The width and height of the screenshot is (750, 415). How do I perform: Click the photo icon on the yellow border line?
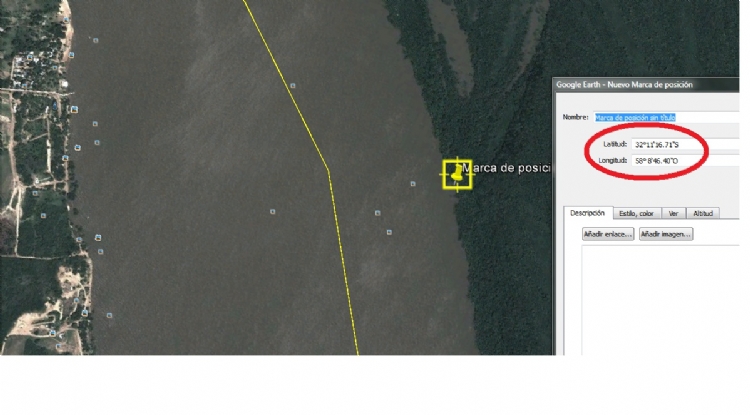(x=293, y=86)
